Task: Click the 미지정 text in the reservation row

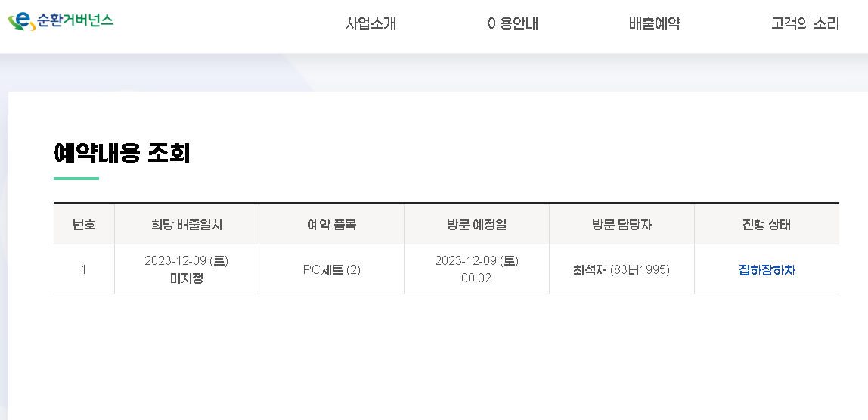Action: (x=187, y=278)
